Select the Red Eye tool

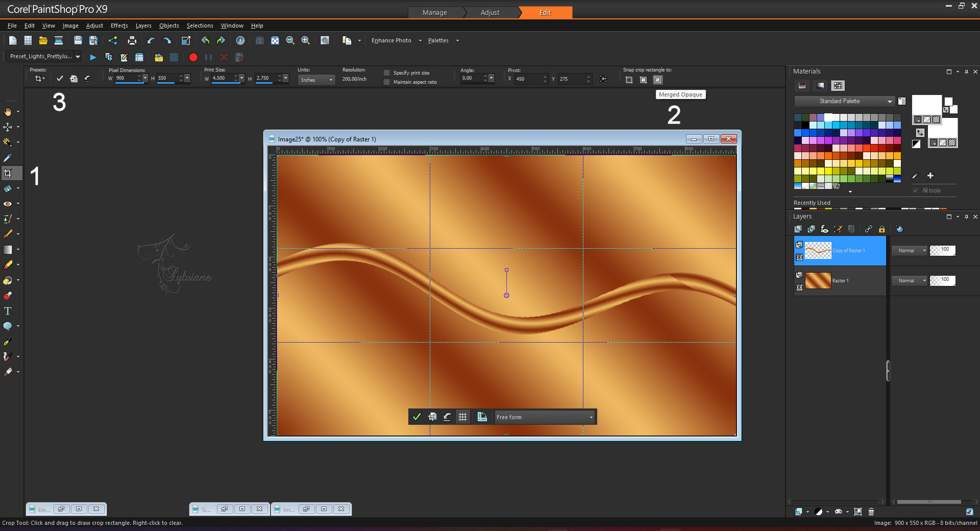tap(8, 204)
